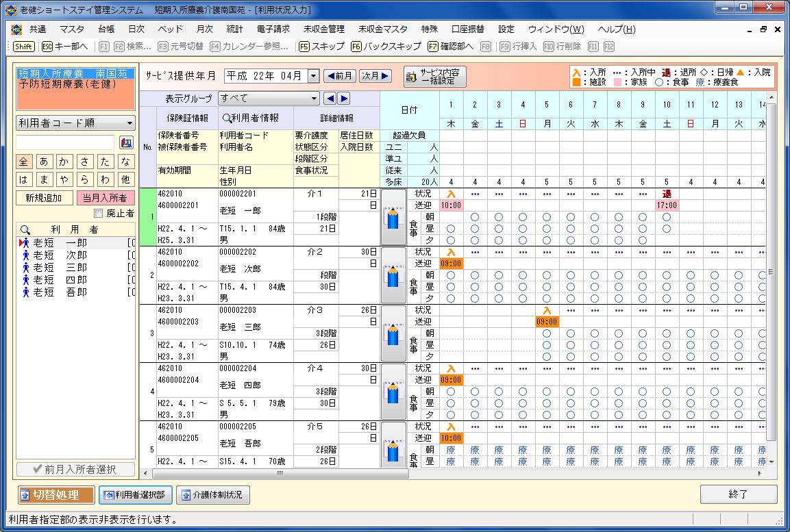The width and height of the screenshot is (790, 532).
Task: Open the マスタ menu
Action: (71, 29)
